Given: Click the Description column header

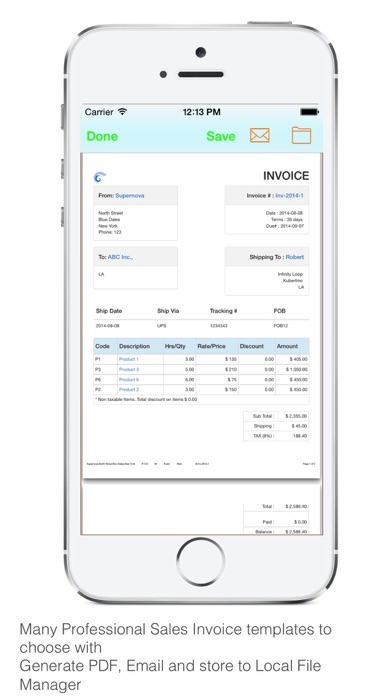Looking at the screenshot, I should coord(135,346).
